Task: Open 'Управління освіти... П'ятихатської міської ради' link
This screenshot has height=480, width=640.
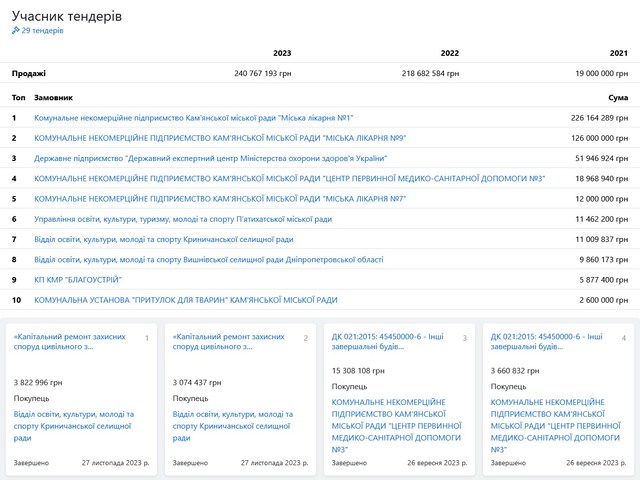Action: (x=183, y=219)
